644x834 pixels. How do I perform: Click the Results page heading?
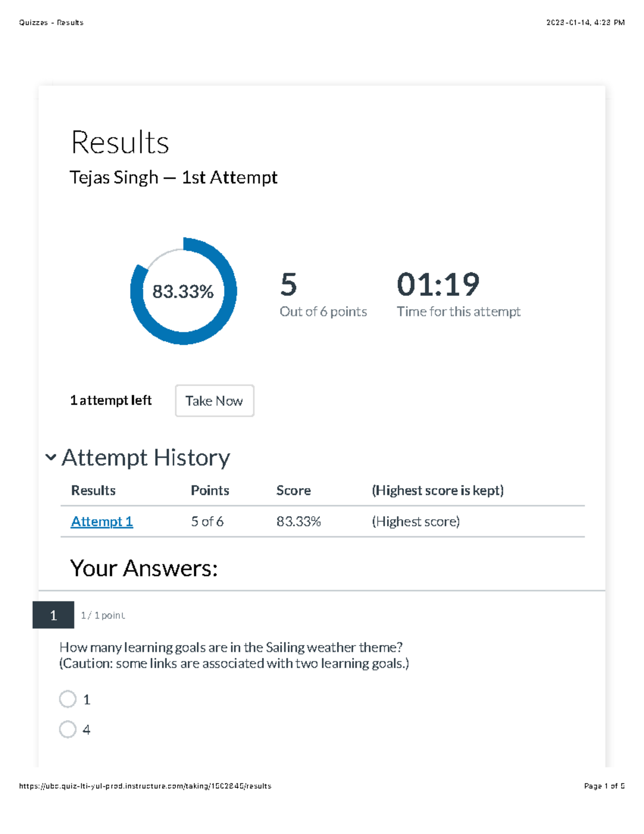point(120,142)
